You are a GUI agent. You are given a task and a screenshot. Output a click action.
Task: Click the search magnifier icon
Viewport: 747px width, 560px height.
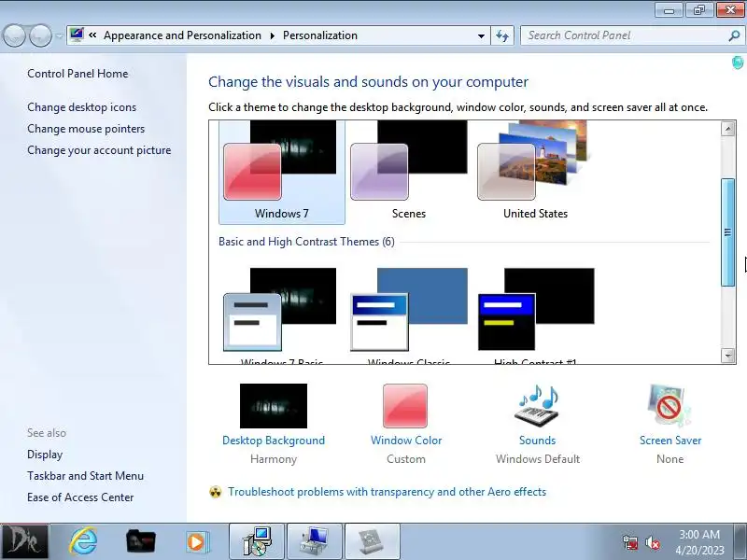[x=734, y=35]
